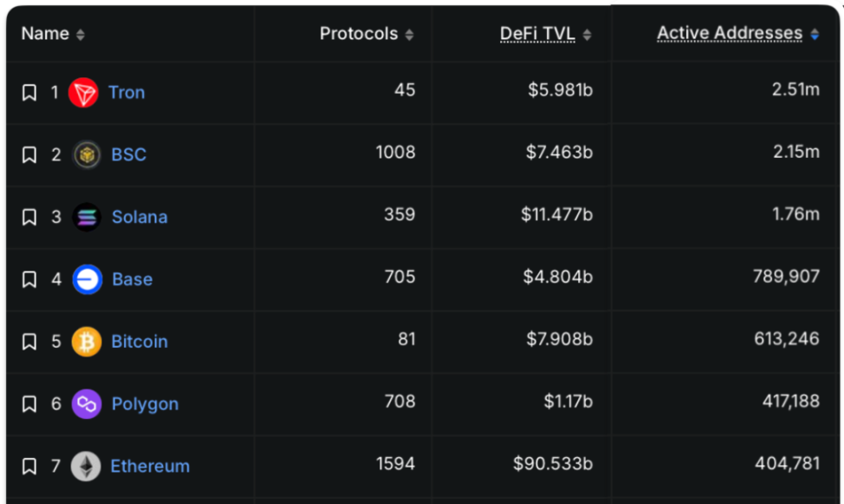Open the Base chain link
Viewport: 844px width, 504px height.
tap(132, 279)
